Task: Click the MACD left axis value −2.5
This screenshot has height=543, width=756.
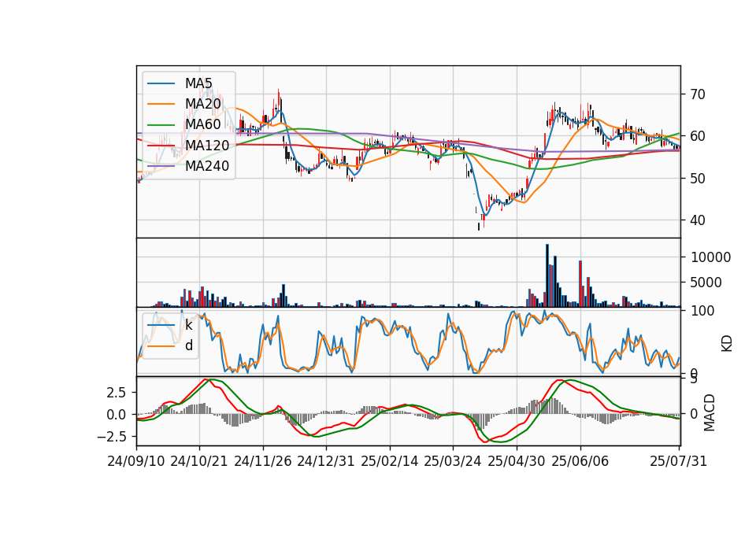Action: (x=111, y=437)
